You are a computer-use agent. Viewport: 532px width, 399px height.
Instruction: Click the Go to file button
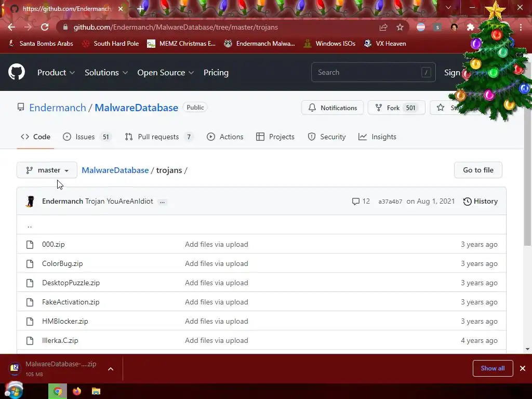click(x=478, y=170)
